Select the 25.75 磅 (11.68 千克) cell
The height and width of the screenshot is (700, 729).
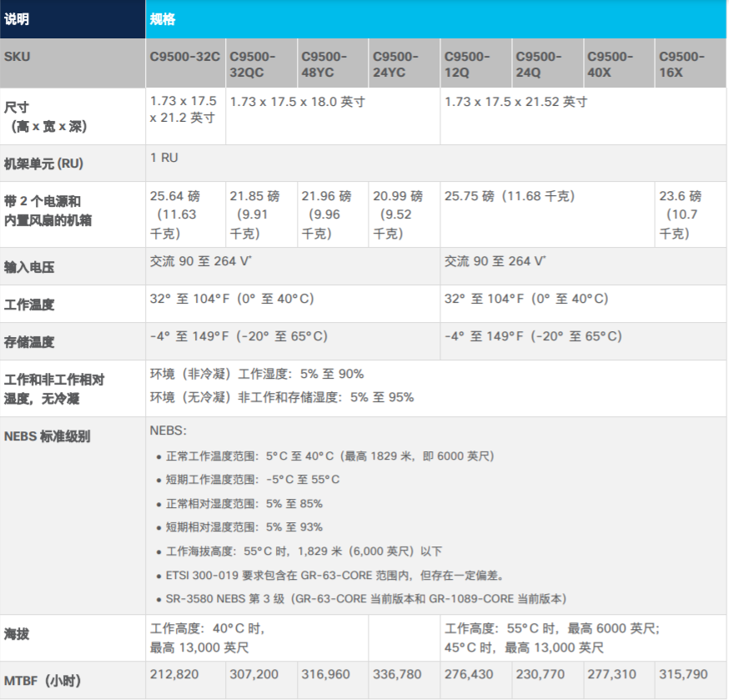pyautogui.click(x=548, y=214)
